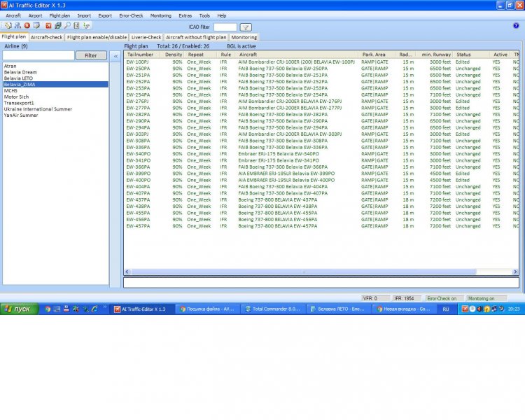
Task: Switch to the Flight plan enable/disable tab
Action: (x=97, y=37)
